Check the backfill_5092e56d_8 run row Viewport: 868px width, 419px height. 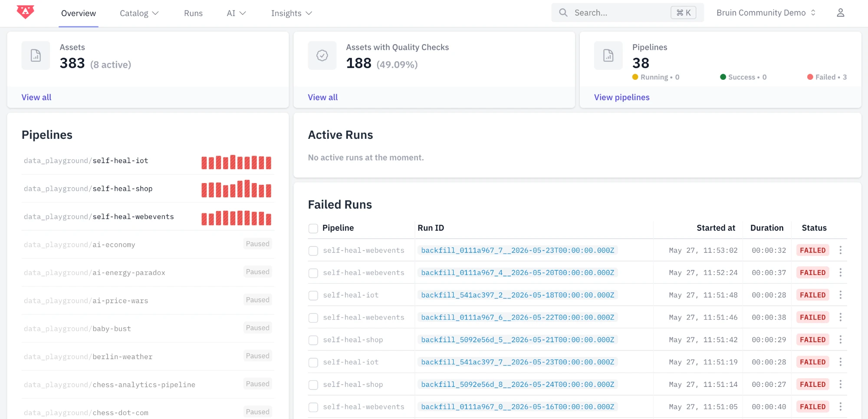[313, 385]
